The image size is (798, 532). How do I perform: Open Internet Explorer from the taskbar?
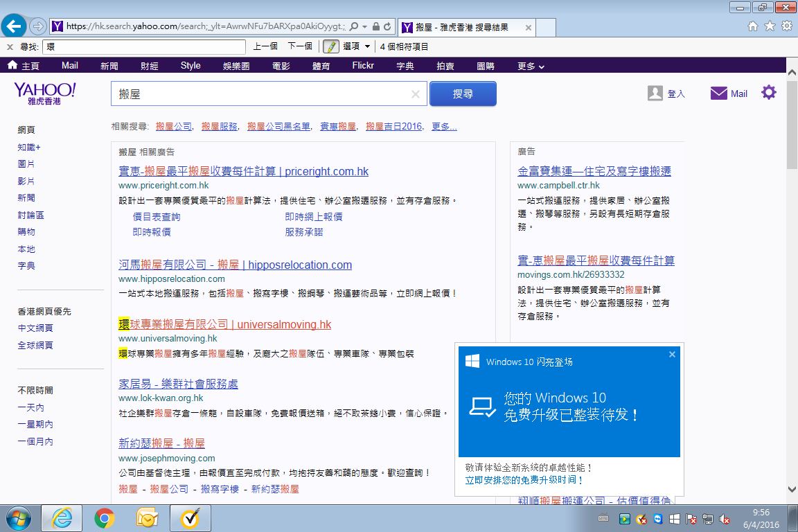click(62, 519)
